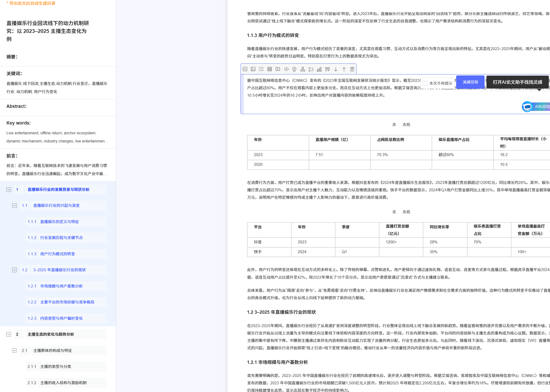Image resolution: width=550 pixels, height=392 pixels.
Task: Collapse section 2.1 主播群体 outline
Action: [15, 350]
